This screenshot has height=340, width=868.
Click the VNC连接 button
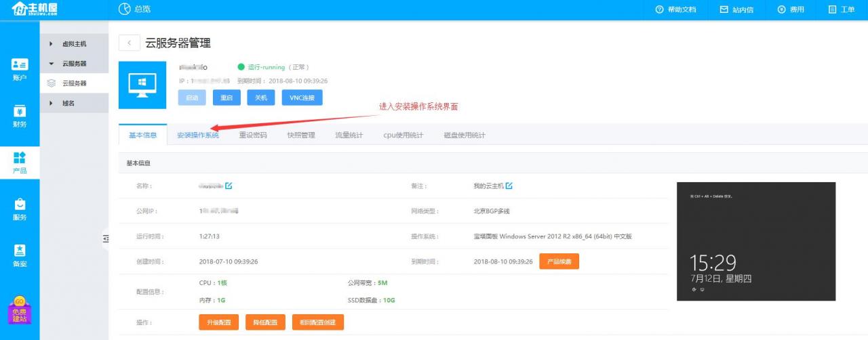(x=302, y=98)
